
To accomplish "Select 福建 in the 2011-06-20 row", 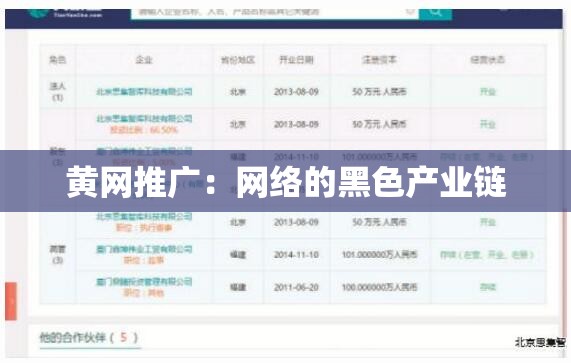I will (x=238, y=287).
